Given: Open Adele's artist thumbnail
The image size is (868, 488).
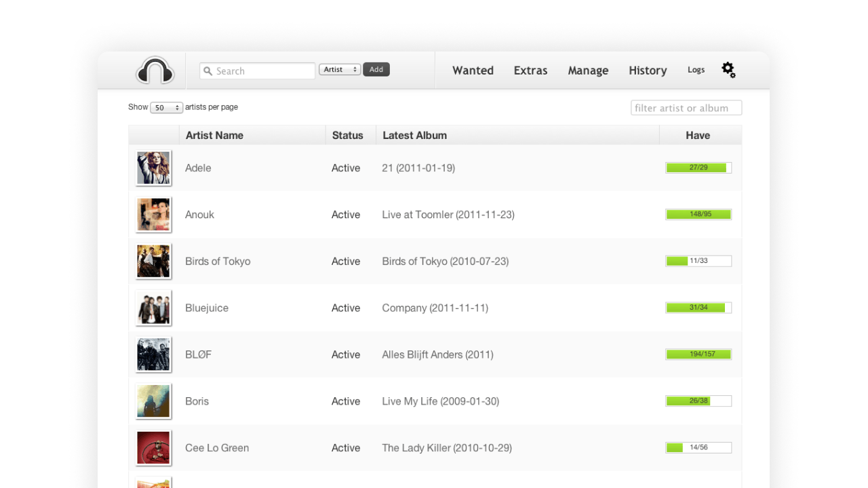Looking at the screenshot, I should click(153, 168).
